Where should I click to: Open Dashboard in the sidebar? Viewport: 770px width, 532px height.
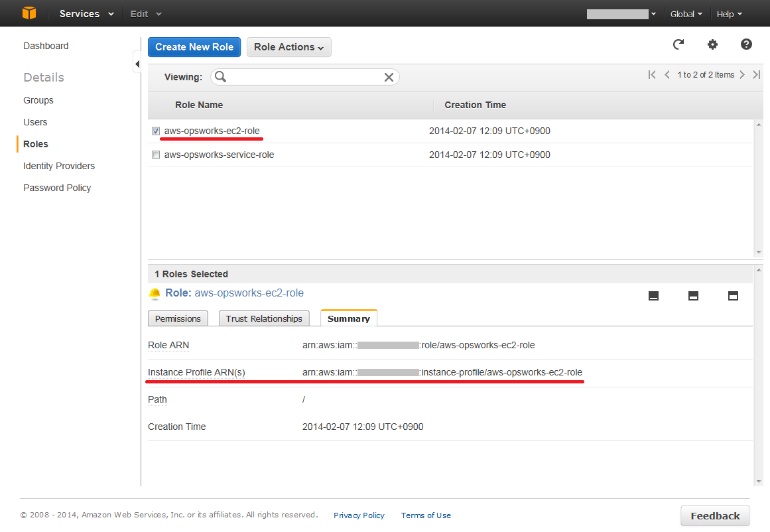pyautogui.click(x=46, y=46)
